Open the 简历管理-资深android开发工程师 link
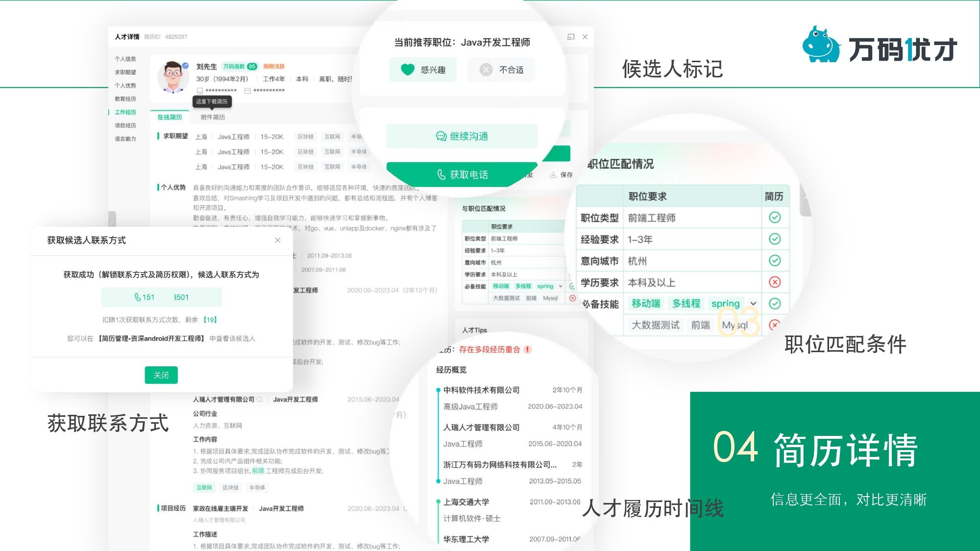The height and width of the screenshot is (551, 980). [x=151, y=338]
